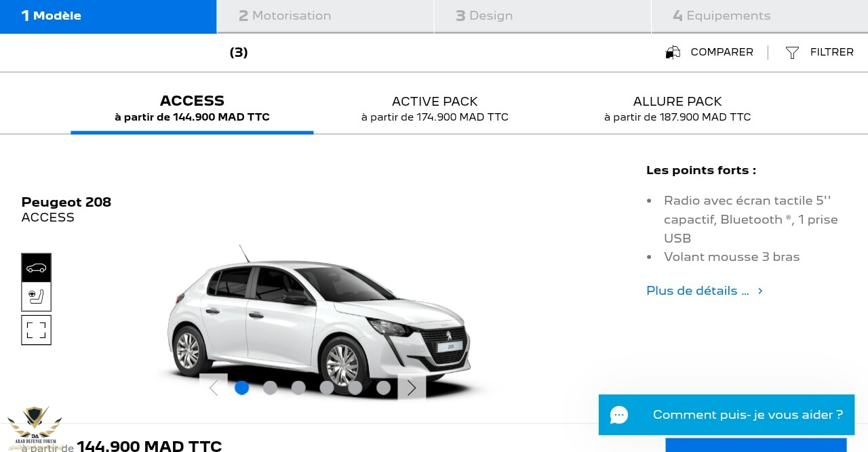Image resolution: width=868 pixels, height=452 pixels.
Task: Switch to interior seat view icon
Action: [36, 297]
